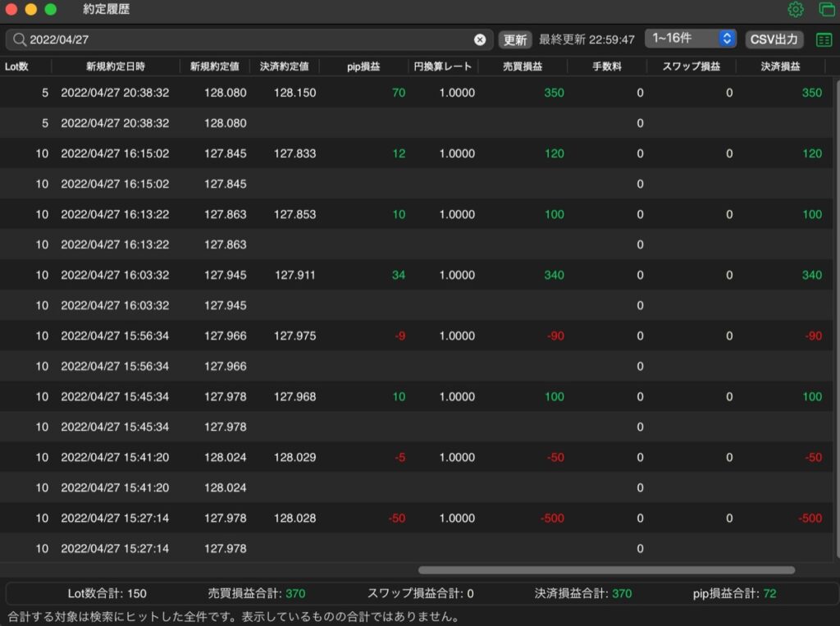Sort by the 決済損益 column header
840x626 pixels.
click(781, 66)
